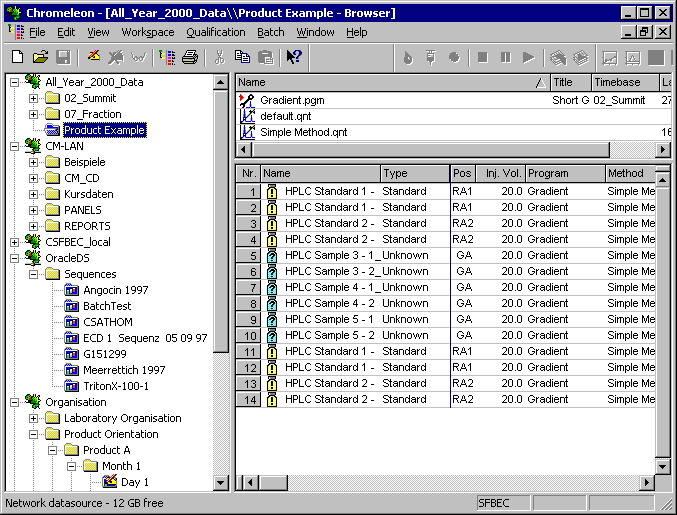The height and width of the screenshot is (515, 677).
Task: Click the Type column header in sample table
Action: tap(415, 173)
